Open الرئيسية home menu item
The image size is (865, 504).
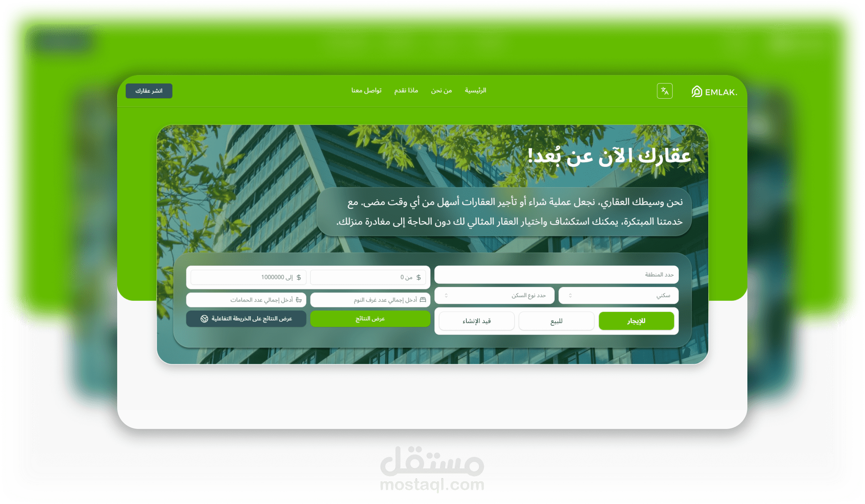(476, 91)
